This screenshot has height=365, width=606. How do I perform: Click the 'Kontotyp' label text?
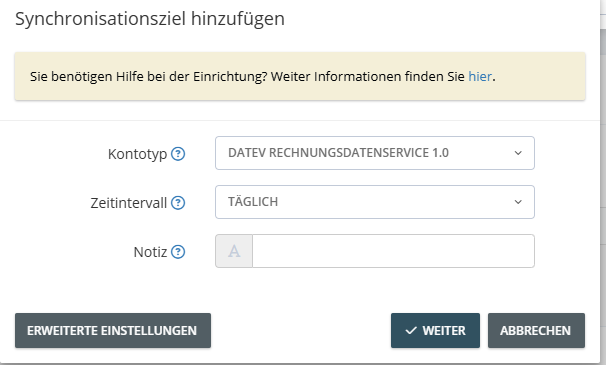click(137, 154)
